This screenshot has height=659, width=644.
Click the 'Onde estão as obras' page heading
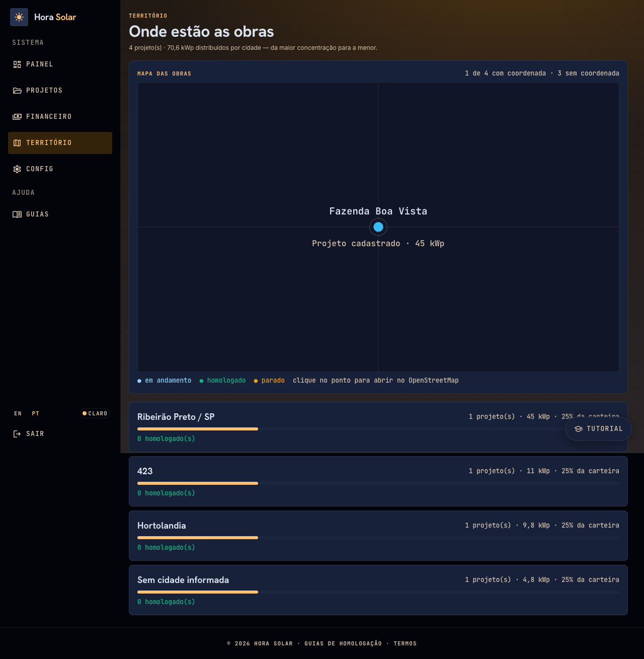pyautogui.click(x=201, y=32)
